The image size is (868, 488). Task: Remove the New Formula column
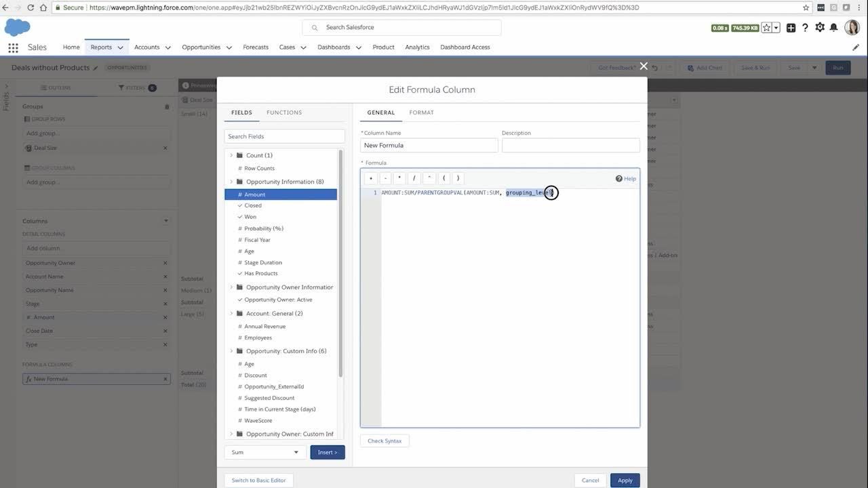tap(165, 379)
